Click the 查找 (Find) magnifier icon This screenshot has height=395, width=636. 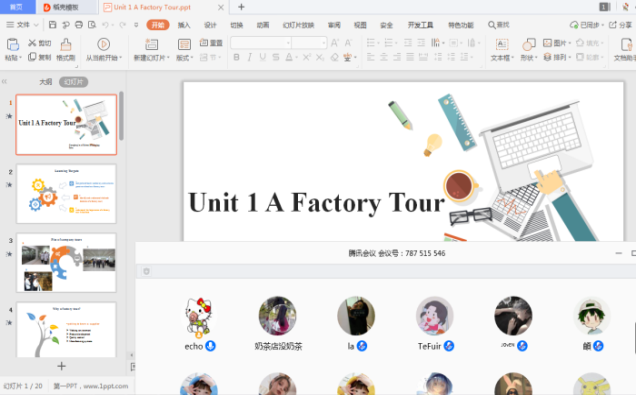491,25
